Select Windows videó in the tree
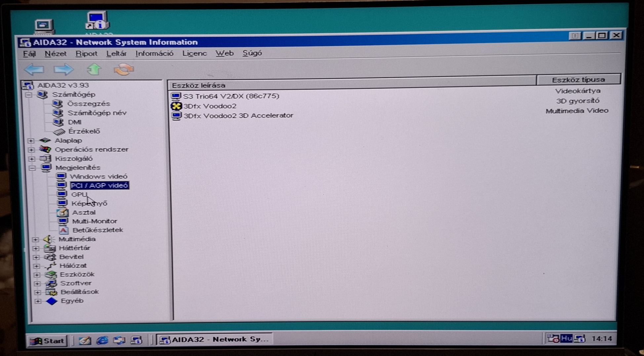Viewport: 644px width, 356px height. (x=99, y=177)
